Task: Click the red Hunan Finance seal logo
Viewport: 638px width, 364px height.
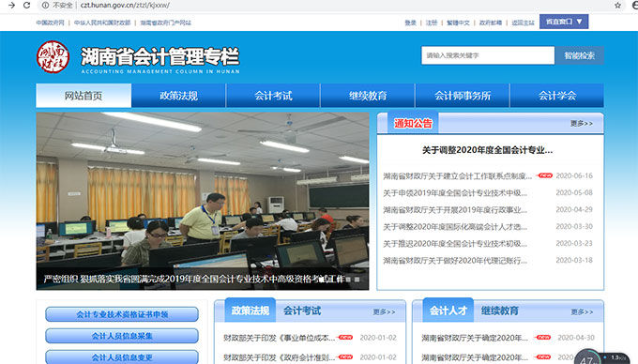Action: click(x=53, y=57)
